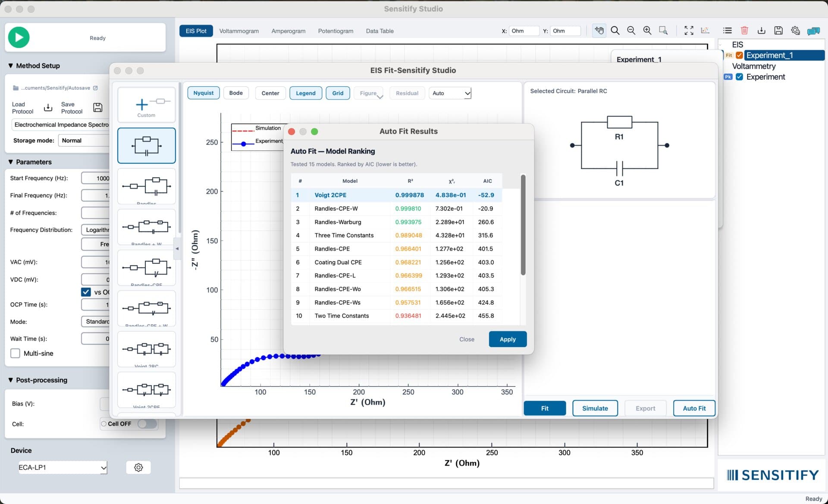Click the Save Protocol floppy icon
Screen dimensions: 828x504
98,107
